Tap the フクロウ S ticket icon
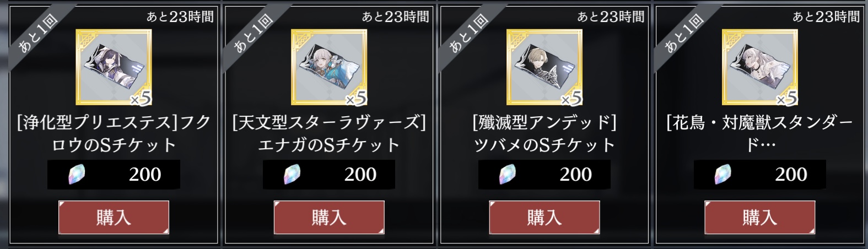Screen dimensions: 868x249 click(114, 67)
